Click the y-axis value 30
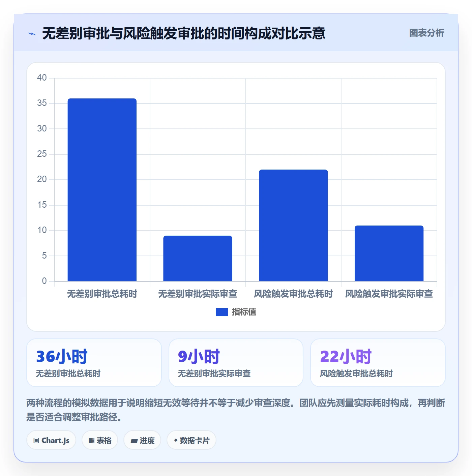Viewport: 472px width, 476px height. pos(42,129)
